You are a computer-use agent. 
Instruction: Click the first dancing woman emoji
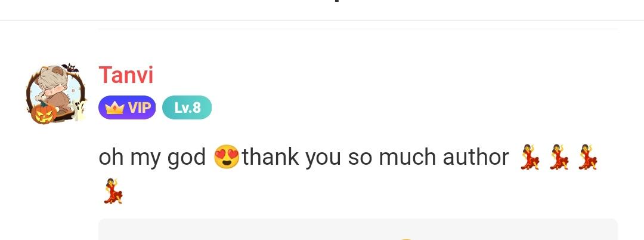tap(530, 157)
